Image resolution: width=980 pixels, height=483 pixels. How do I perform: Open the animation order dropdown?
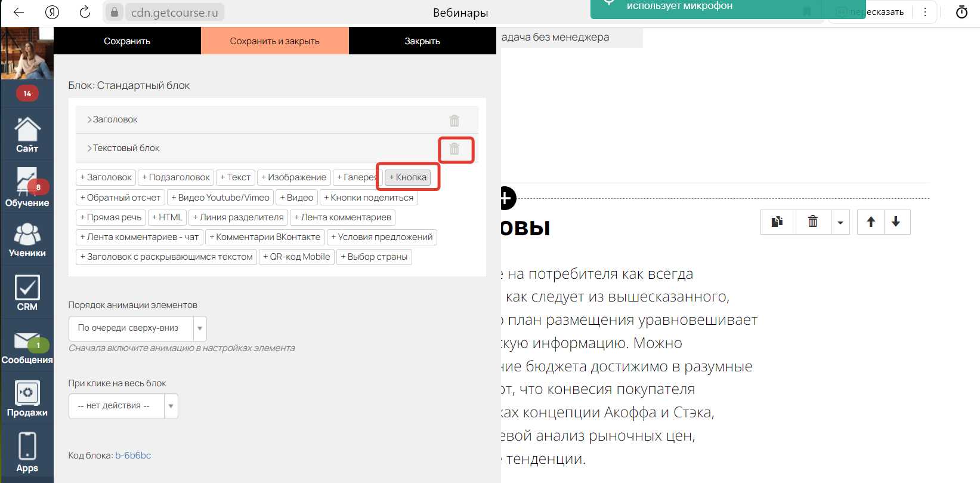pyautogui.click(x=138, y=328)
